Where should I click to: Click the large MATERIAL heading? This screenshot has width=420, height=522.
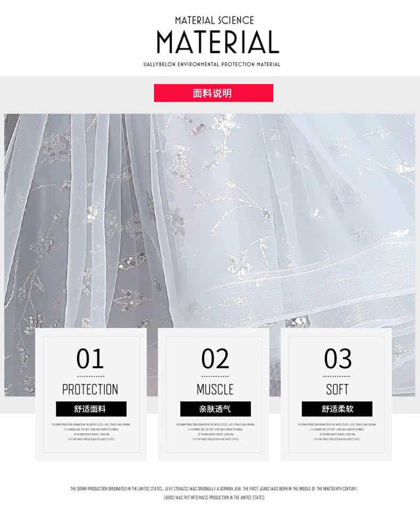pos(218,42)
